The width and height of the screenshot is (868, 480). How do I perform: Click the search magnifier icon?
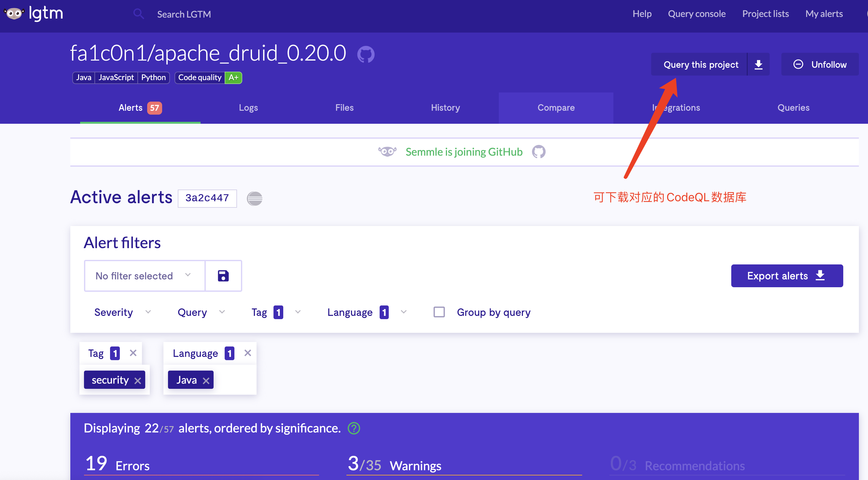point(138,14)
